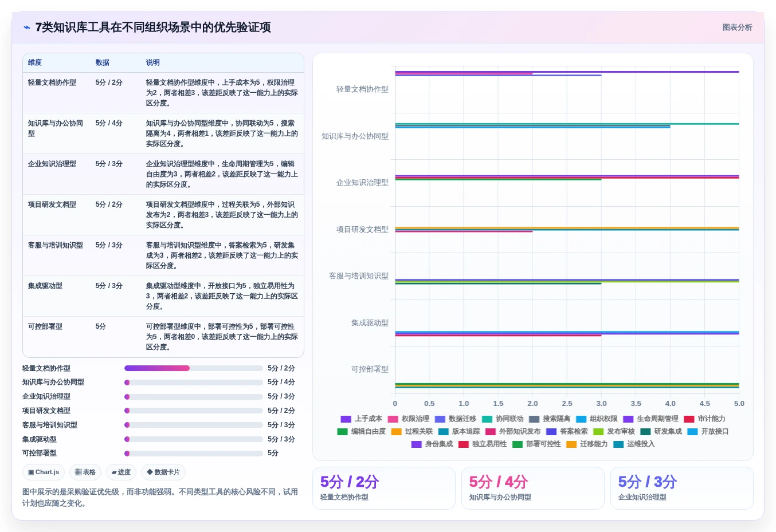Click the 集成驱动型 progress bar
776x532 pixels.
(194, 439)
